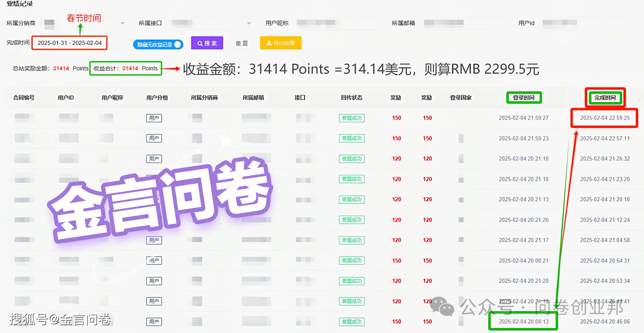Toggle the 隐藏无收益记录 switch
Image resolution: width=644 pixels, height=333 pixels.
(177, 44)
